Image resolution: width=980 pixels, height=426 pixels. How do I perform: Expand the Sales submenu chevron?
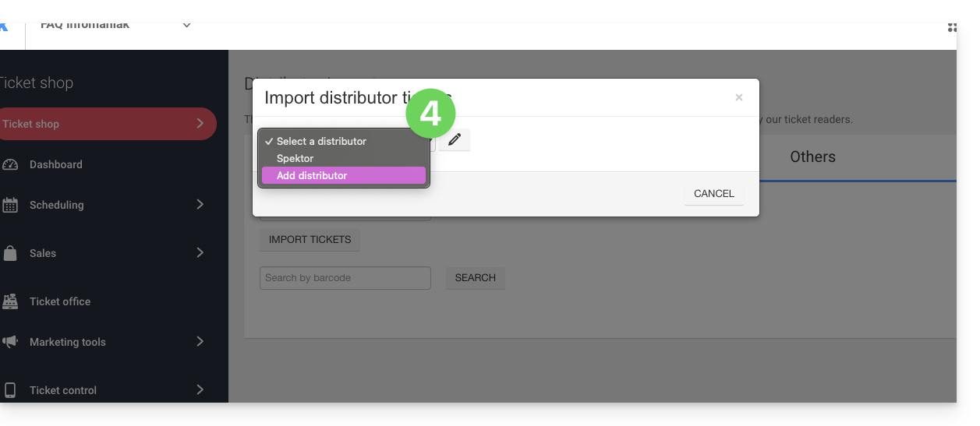(200, 253)
